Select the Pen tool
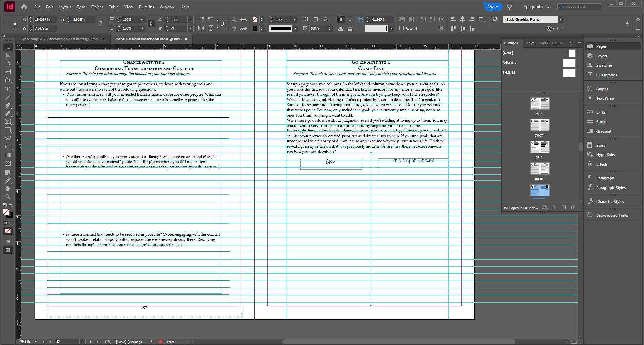Viewport: 644px width, 345px height. coord(8,105)
